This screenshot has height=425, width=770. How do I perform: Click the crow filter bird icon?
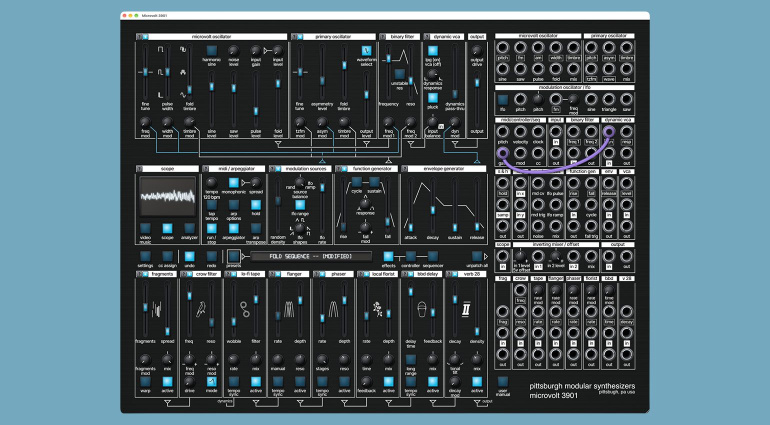click(x=200, y=310)
